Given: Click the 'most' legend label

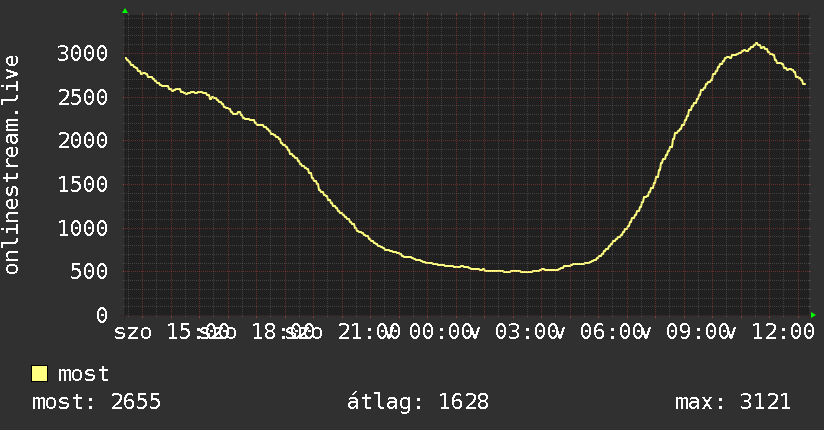Looking at the screenshot, I should (x=84, y=374).
